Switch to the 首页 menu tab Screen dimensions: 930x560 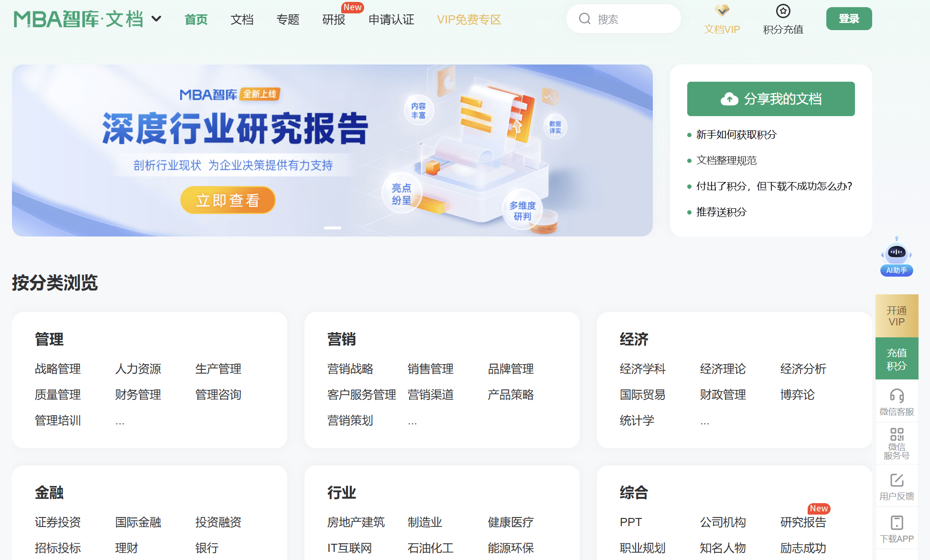pyautogui.click(x=195, y=20)
